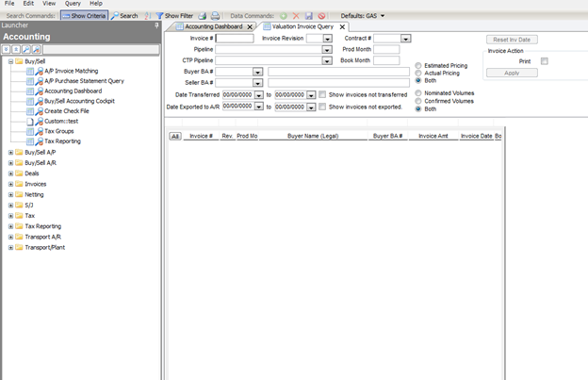Enable Show invoices not transferred checkbox
The width and height of the screenshot is (588, 380).
click(x=322, y=95)
